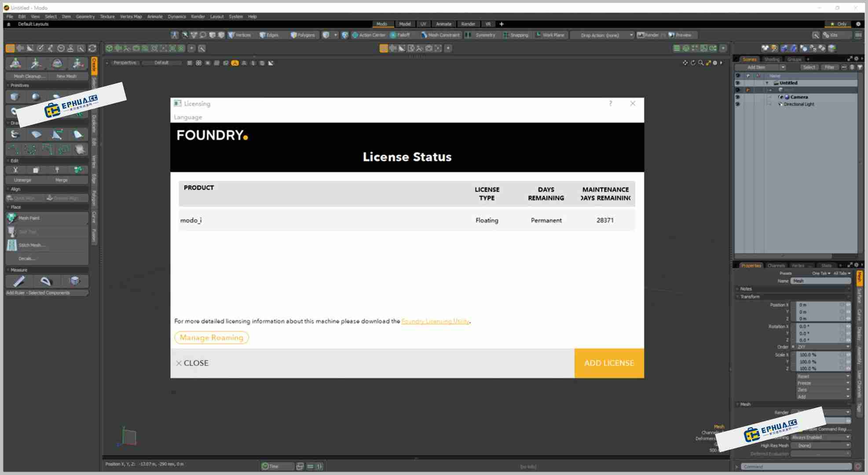Screen dimensions: 868x475
Task: Select the sphere primitive tool
Action: [x=36, y=97]
